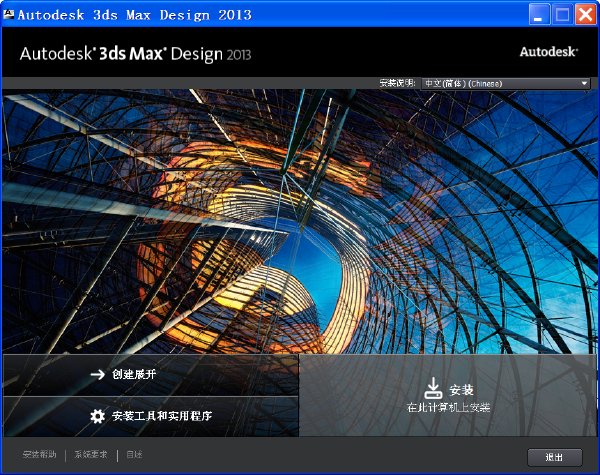600x475 pixels.
Task: Click 安装工具和实用程序 (Install Tools and Utilities)
Action: click(x=151, y=416)
